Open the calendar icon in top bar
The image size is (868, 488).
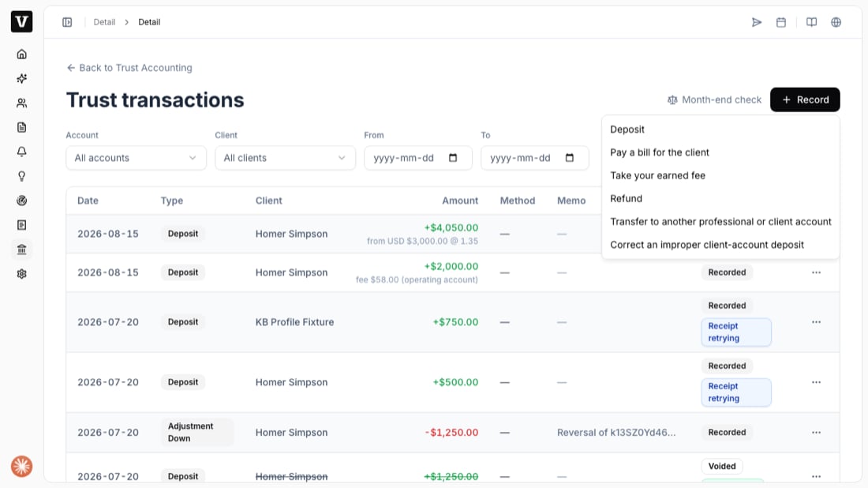coord(781,22)
